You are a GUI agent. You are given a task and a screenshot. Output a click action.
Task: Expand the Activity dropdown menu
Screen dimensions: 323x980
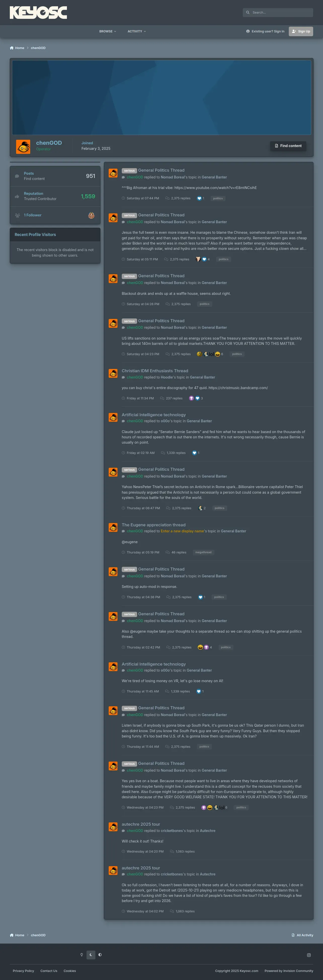click(x=137, y=31)
